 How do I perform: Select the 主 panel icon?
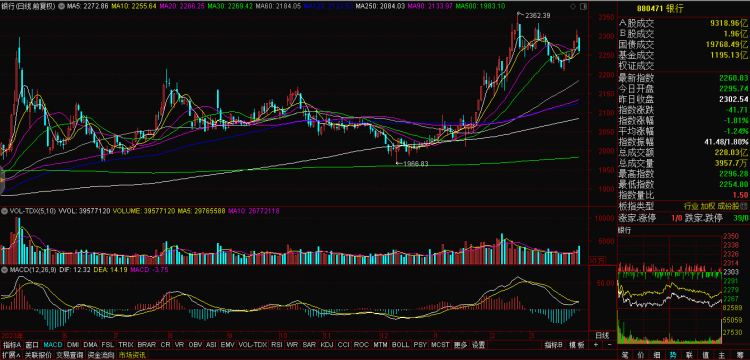point(722,355)
